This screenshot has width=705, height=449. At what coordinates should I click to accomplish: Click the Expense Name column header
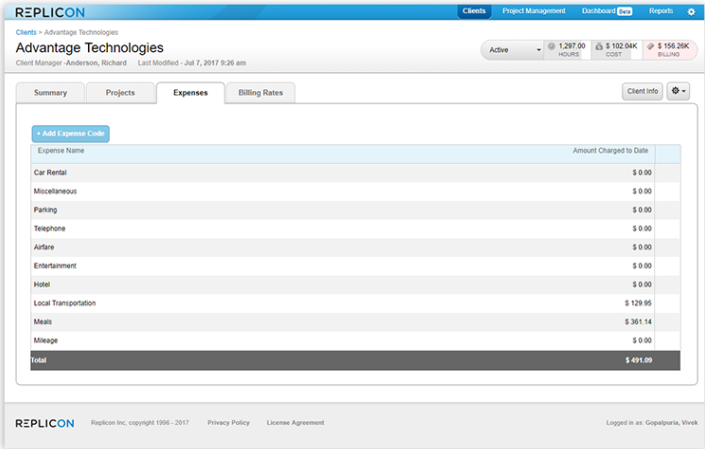(61, 151)
